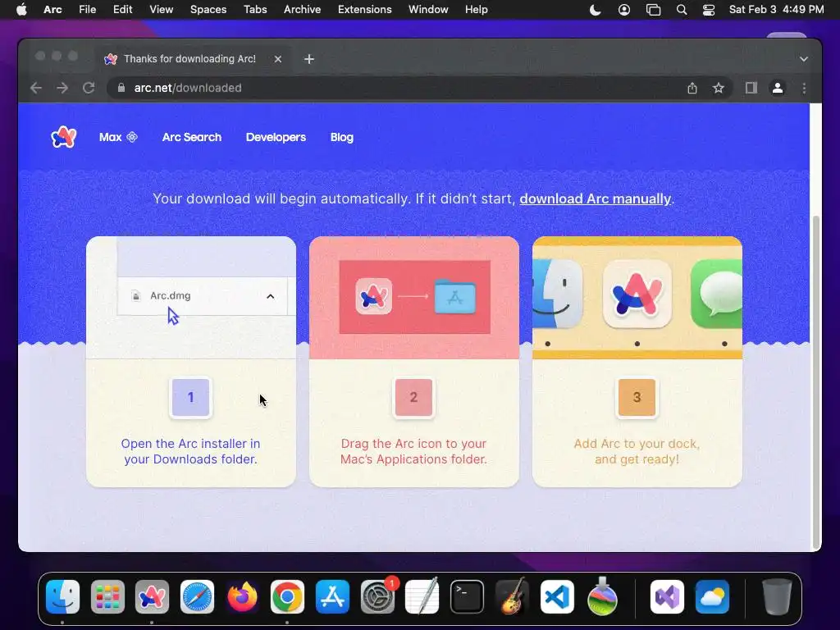This screenshot has width=840, height=630.
Task: Click the step 1 number badge
Action: pos(190,398)
